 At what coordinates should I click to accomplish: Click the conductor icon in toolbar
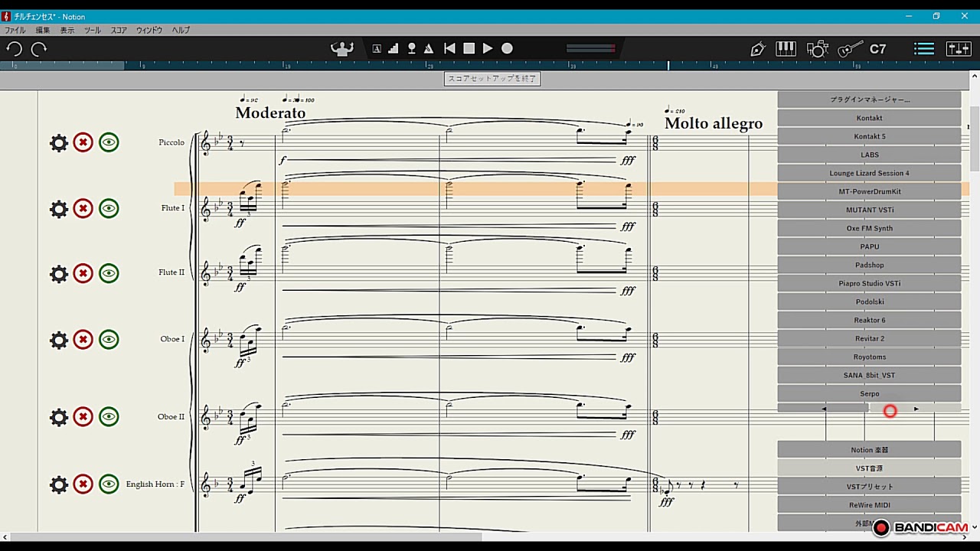pyautogui.click(x=342, y=48)
